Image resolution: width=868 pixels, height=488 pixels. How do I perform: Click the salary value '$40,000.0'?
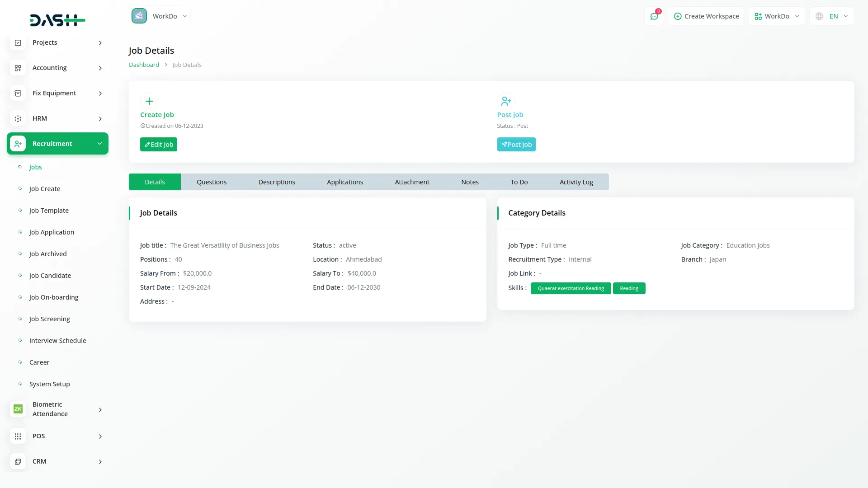(362, 273)
